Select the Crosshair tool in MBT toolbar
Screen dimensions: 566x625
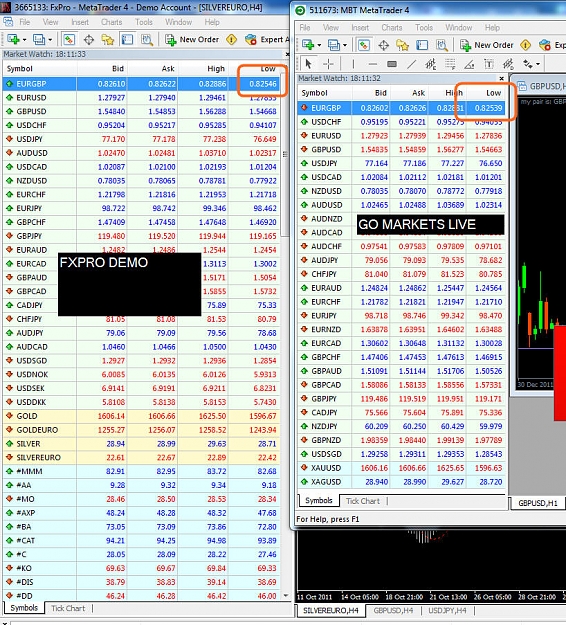coord(328,64)
